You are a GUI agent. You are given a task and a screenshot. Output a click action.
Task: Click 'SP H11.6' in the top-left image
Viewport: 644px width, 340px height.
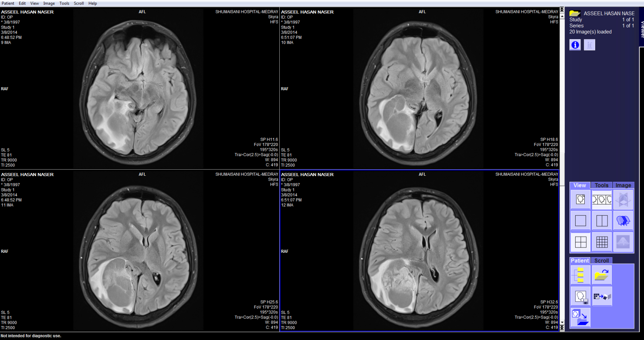(268, 139)
